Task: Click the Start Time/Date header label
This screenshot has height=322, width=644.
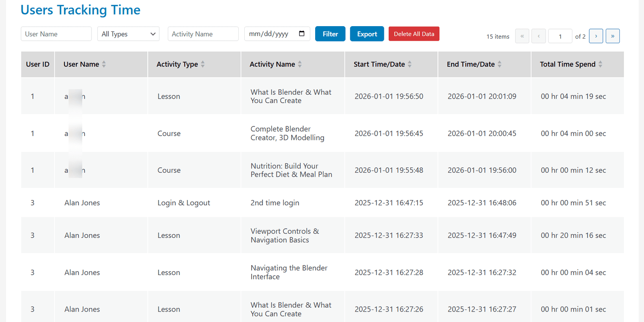Action: point(379,64)
